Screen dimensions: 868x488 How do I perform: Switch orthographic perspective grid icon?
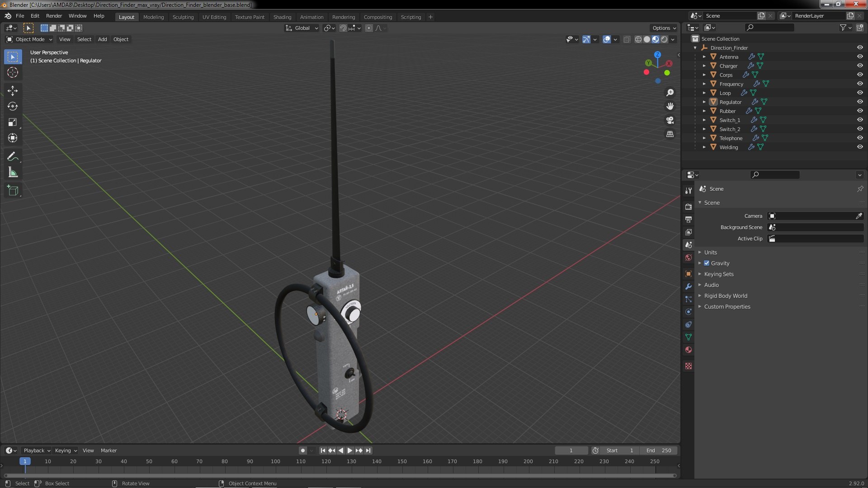pyautogui.click(x=670, y=134)
